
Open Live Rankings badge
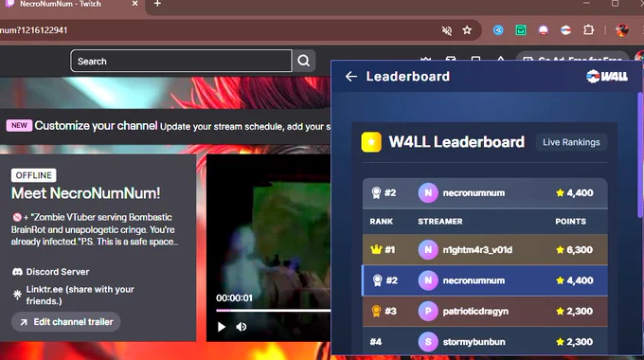571,142
